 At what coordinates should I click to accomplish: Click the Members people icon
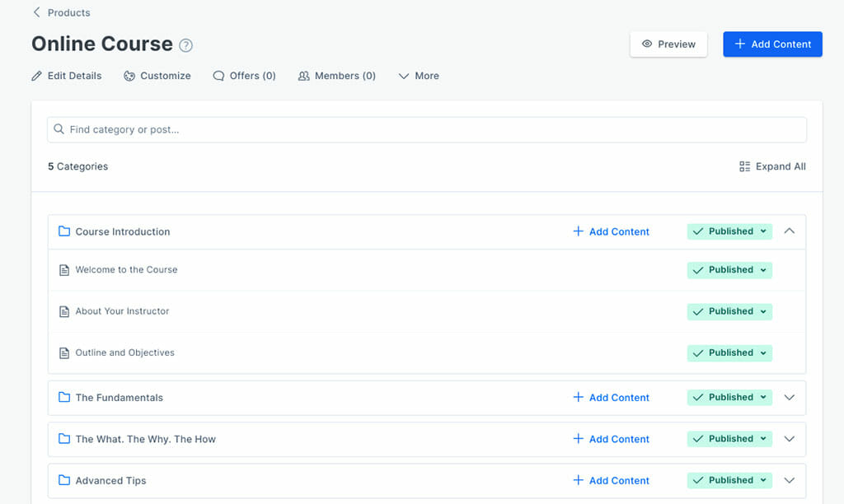[304, 76]
